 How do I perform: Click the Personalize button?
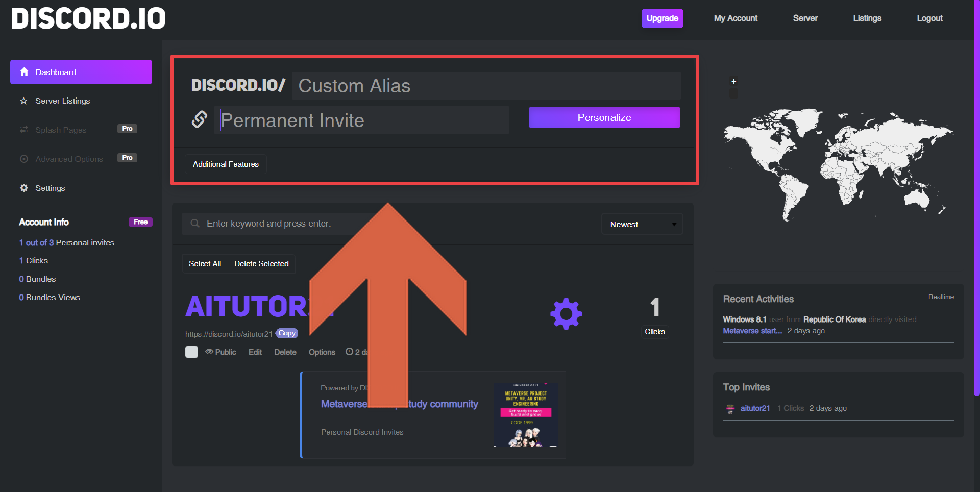(604, 117)
